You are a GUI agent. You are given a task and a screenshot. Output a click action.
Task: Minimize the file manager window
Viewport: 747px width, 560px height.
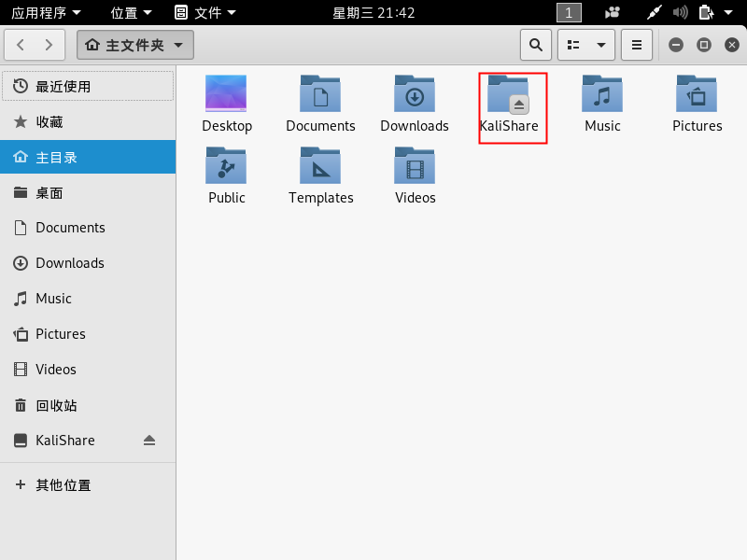[675, 45]
